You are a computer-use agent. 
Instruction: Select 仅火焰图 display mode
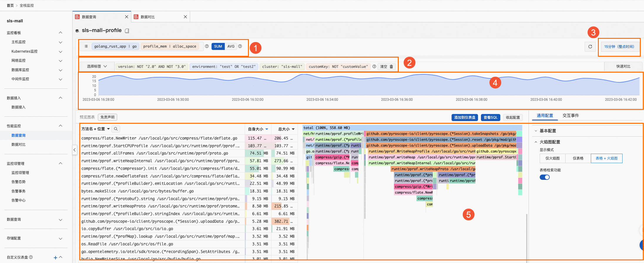552,158
